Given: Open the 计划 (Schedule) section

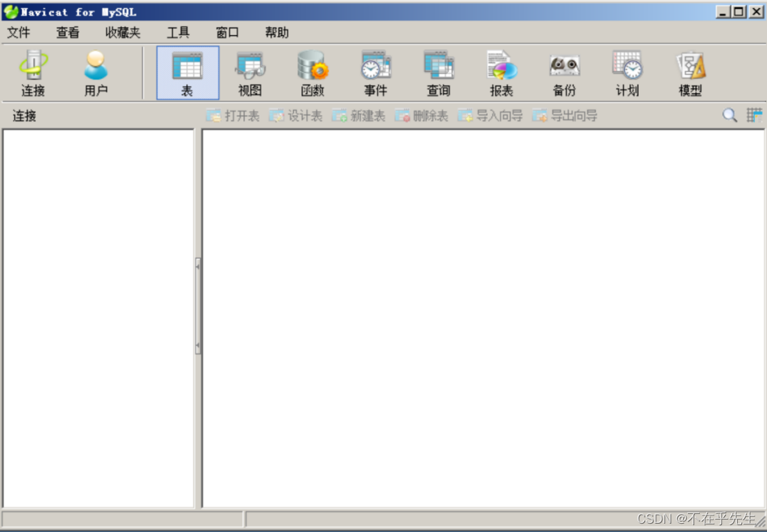Looking at the screenshot, I should click(627, 73).
